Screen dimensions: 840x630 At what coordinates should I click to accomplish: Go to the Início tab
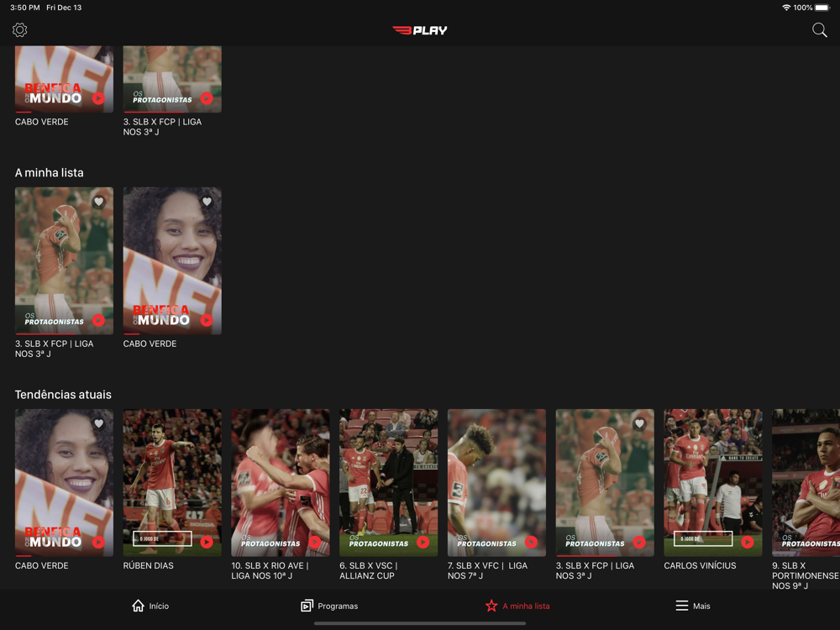[x=150, y=606]
